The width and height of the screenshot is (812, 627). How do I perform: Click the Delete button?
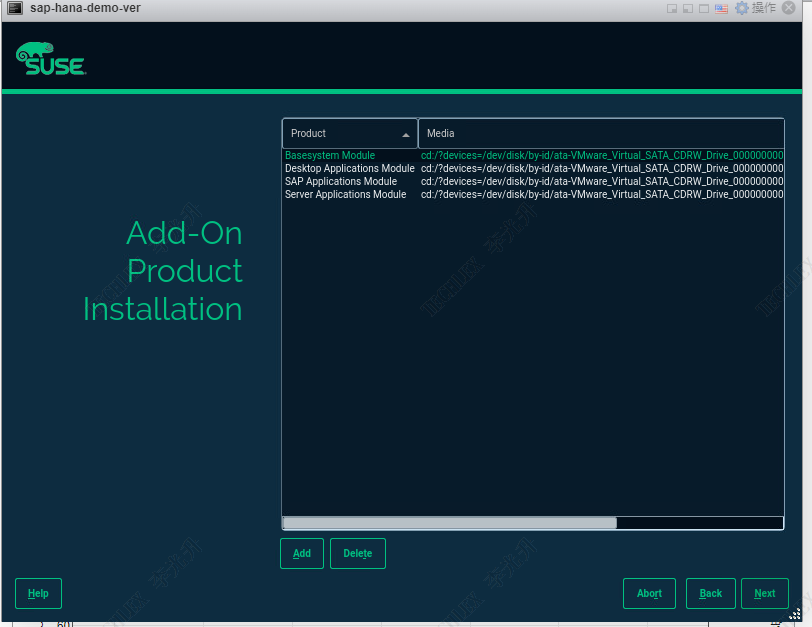click(358, 553)
